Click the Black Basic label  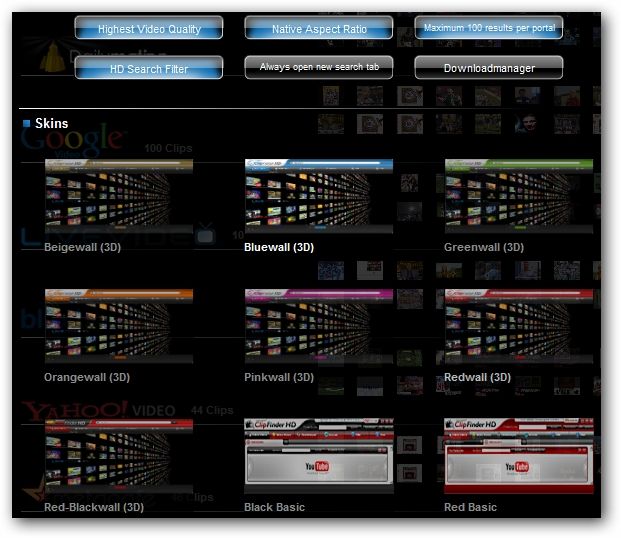274,507
